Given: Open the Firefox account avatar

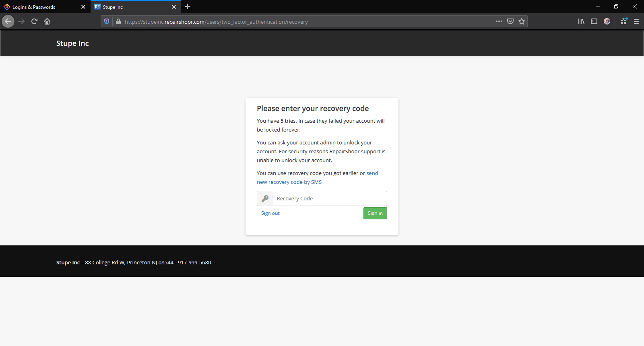Looking at the screenshot, I should click(607, 21).
